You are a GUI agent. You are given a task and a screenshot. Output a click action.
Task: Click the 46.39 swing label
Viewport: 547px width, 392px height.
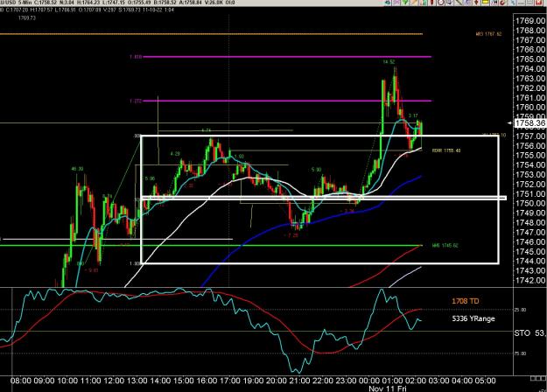click(77, 169)
